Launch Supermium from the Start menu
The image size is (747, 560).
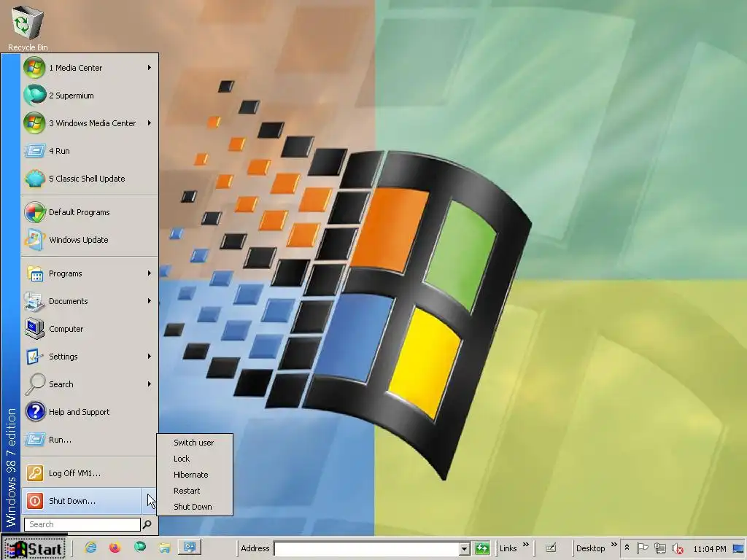click(x=90, y=96)
